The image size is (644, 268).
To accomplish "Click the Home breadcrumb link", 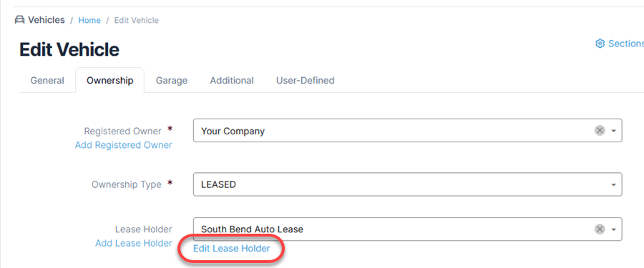I will pyautogui.click(x=89, y=20).
